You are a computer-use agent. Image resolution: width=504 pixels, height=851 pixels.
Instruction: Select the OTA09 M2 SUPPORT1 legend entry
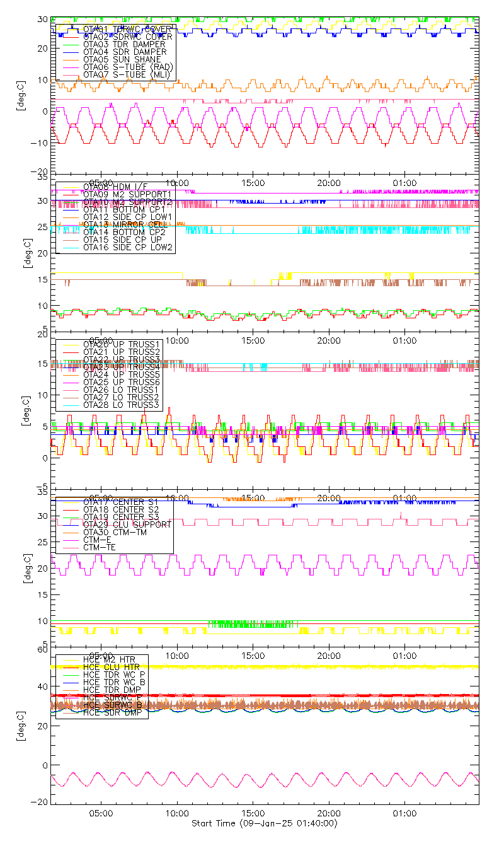click(128, 195)
